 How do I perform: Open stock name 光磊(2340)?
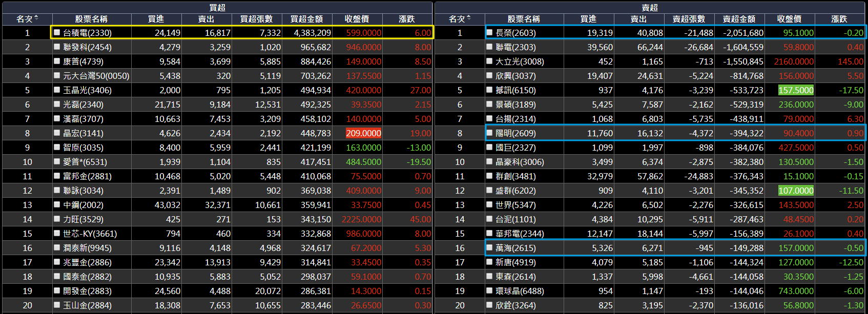click(x=83, y=104)
